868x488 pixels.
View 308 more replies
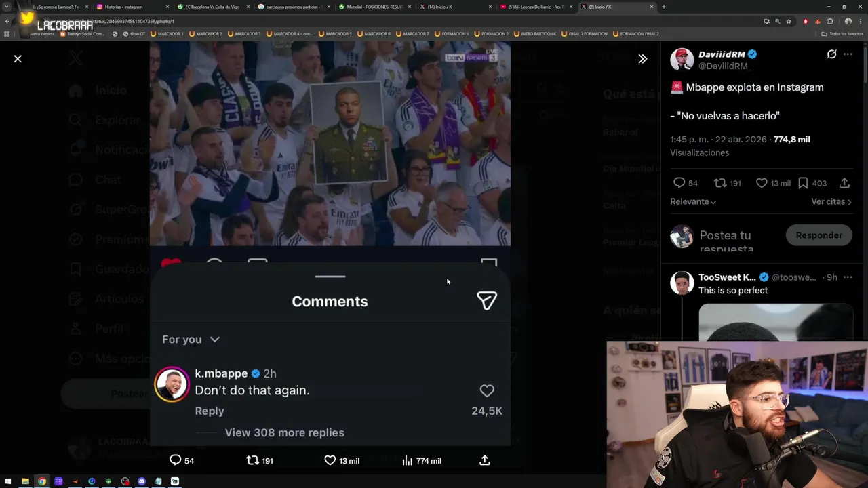click(284, 432)
